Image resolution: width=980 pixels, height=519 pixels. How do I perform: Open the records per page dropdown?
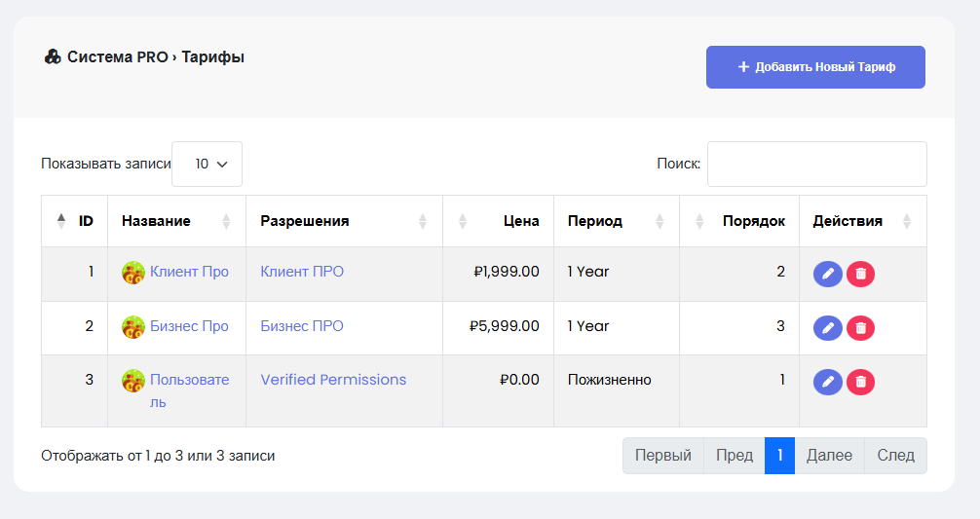click(x=207, y=164)
